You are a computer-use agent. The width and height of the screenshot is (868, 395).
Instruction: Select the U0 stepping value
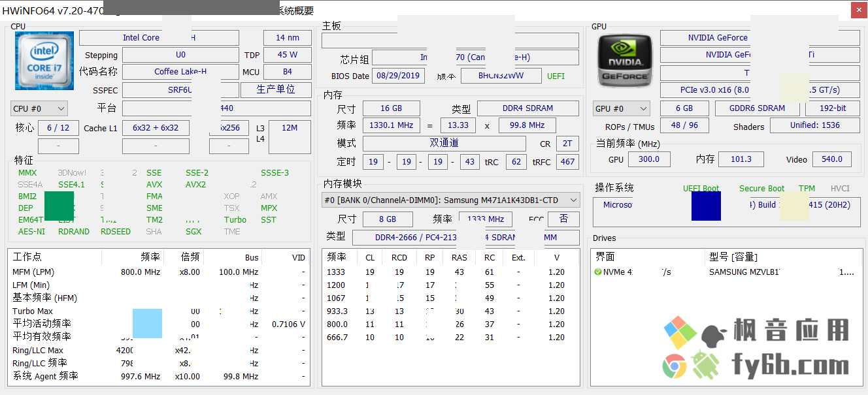(x=180, y=55)
